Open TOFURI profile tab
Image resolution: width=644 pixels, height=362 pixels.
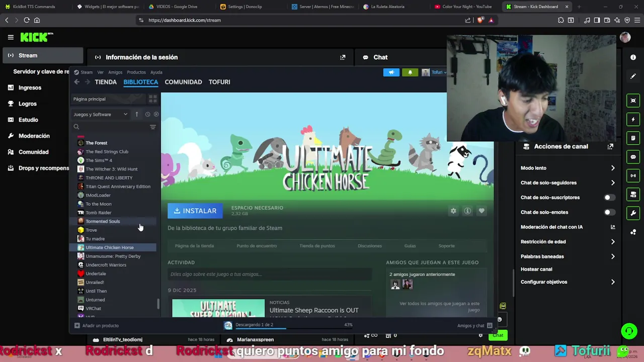pyautogui.click(x=219, y=82)
